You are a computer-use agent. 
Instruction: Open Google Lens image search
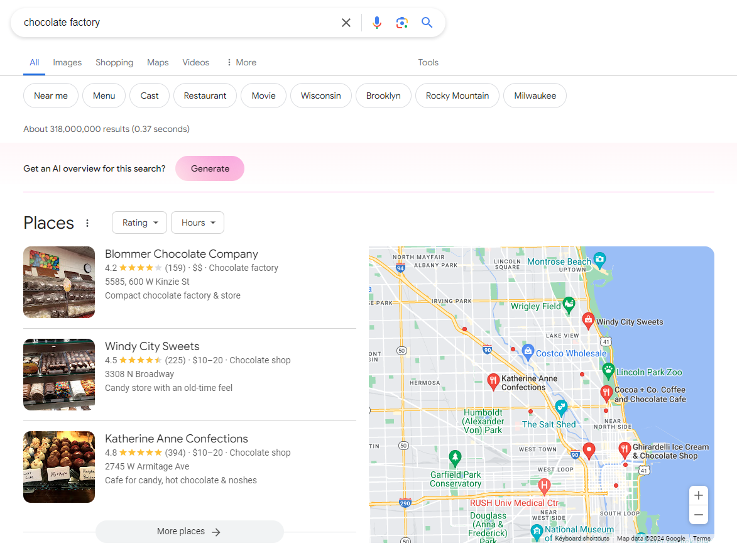[401, 23]
